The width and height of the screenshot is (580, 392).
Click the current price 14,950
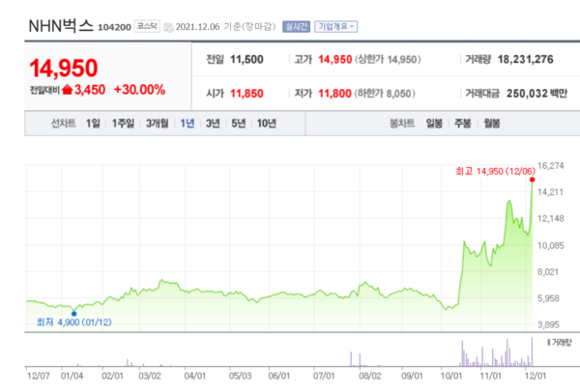click(x=64, y=69)
